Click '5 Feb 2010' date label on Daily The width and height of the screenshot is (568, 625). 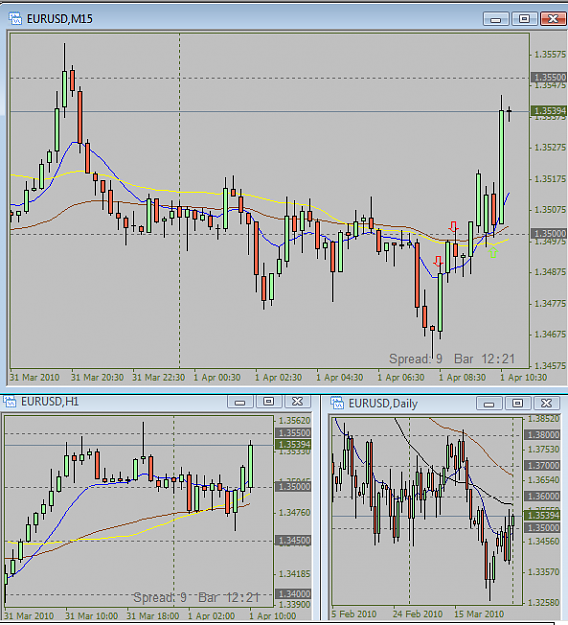(x=354, y=614)
